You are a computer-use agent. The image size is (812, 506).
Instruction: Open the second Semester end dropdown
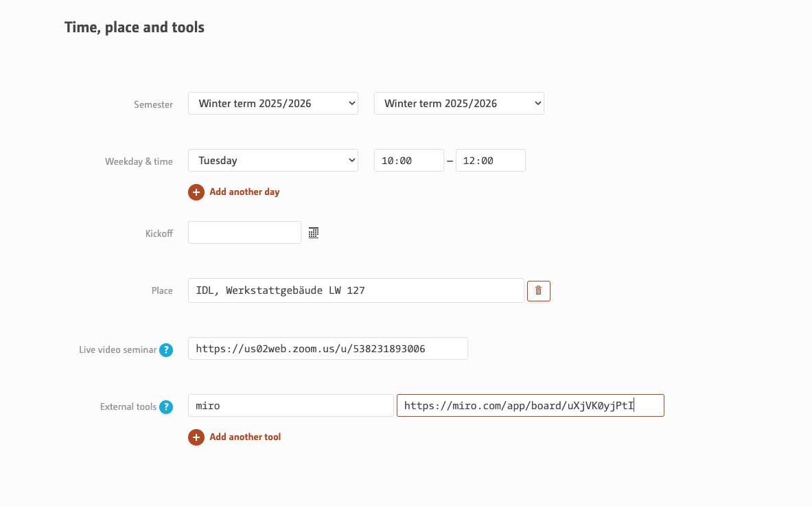click(x=459, y=104)
